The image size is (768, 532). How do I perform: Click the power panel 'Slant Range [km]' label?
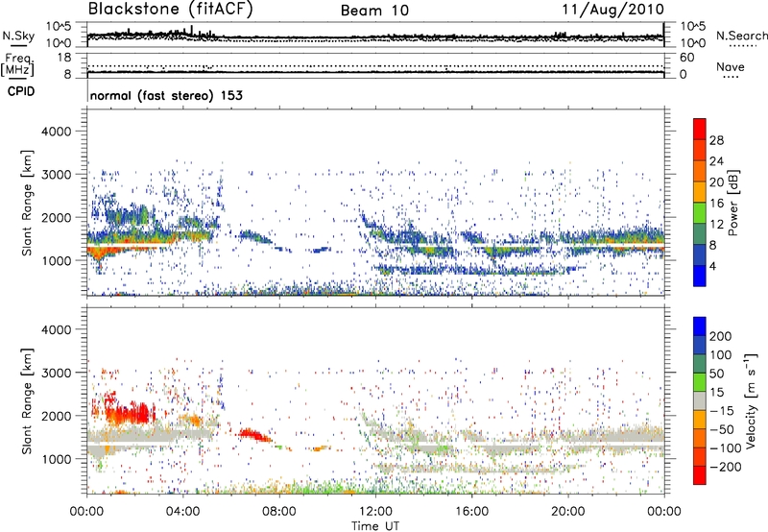[27, 203]
